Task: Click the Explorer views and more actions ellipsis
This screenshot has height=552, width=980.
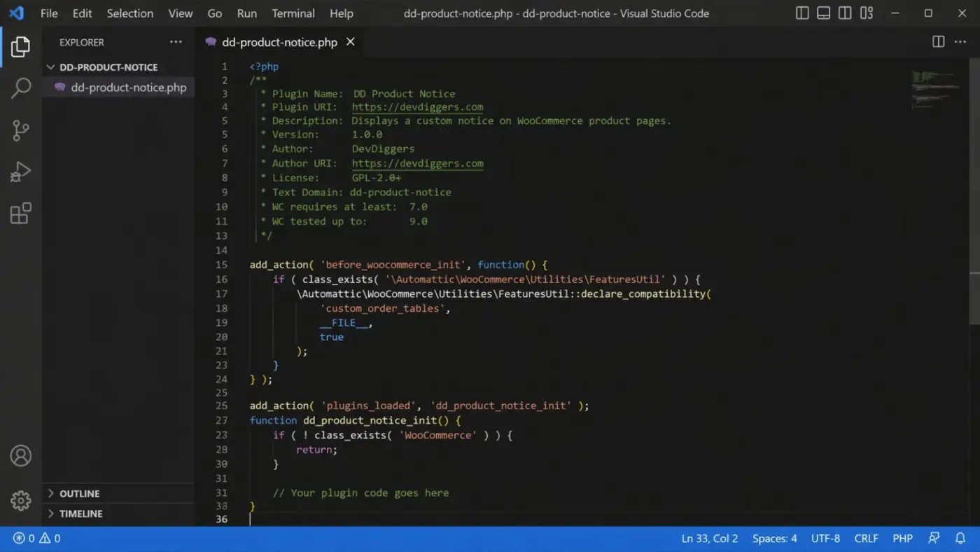Action: point(176,42)
